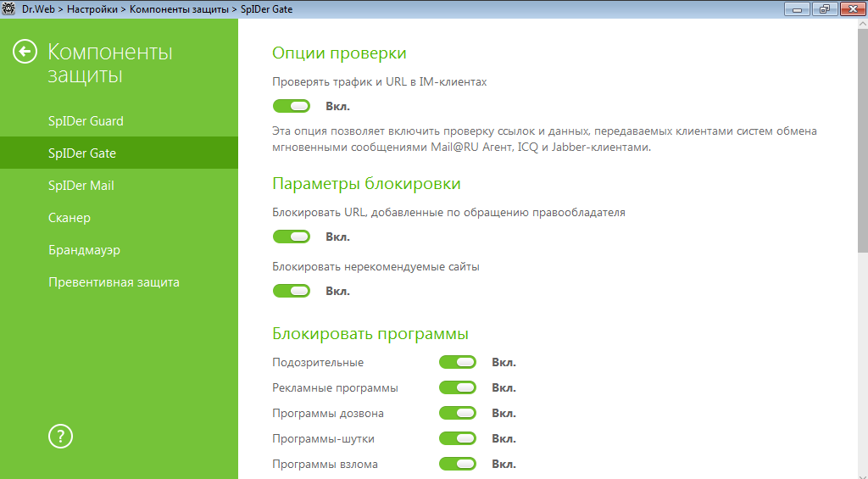
Task: Toggle the Программы взлома switch
Action: tap(458, 464)
